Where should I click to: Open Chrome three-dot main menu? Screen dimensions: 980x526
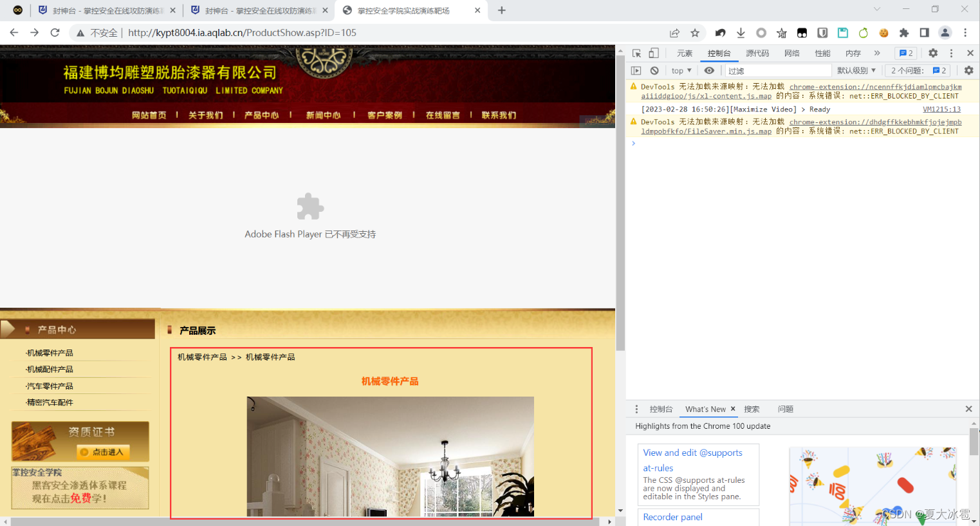(965, 33)
